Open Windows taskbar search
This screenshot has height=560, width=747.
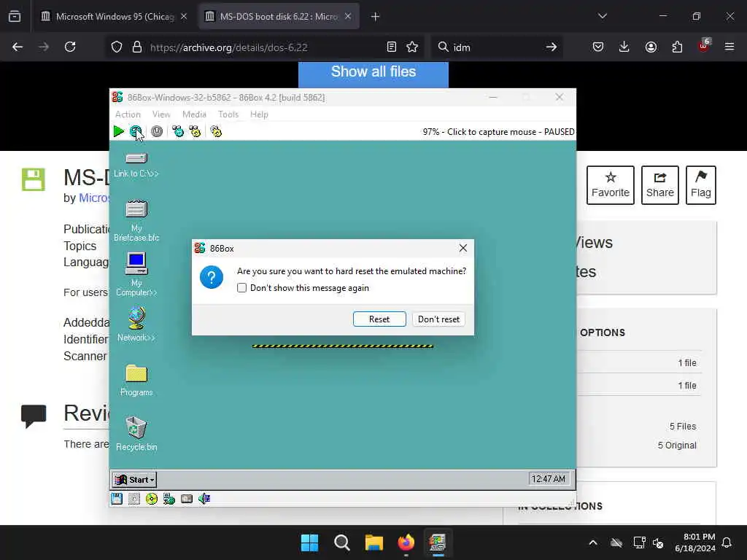341,542
